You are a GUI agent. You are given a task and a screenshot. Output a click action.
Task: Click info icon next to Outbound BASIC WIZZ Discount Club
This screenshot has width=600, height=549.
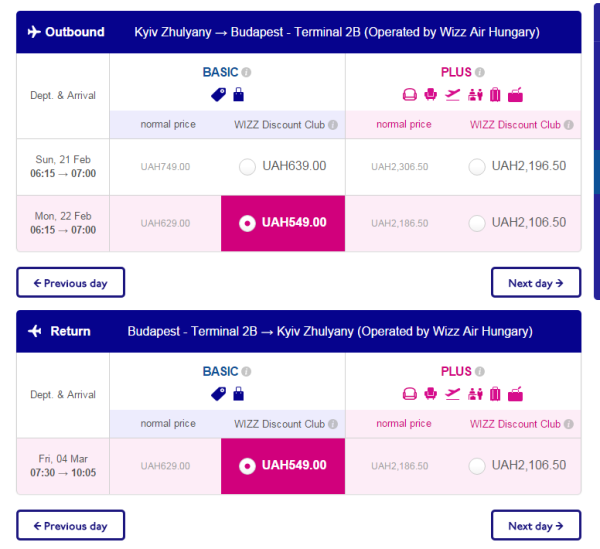click(333, 125)
